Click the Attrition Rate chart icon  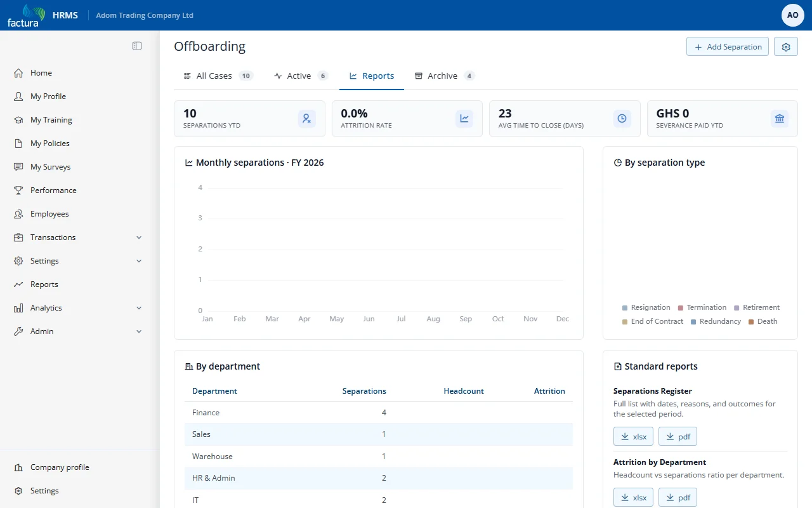click(464, 118)
